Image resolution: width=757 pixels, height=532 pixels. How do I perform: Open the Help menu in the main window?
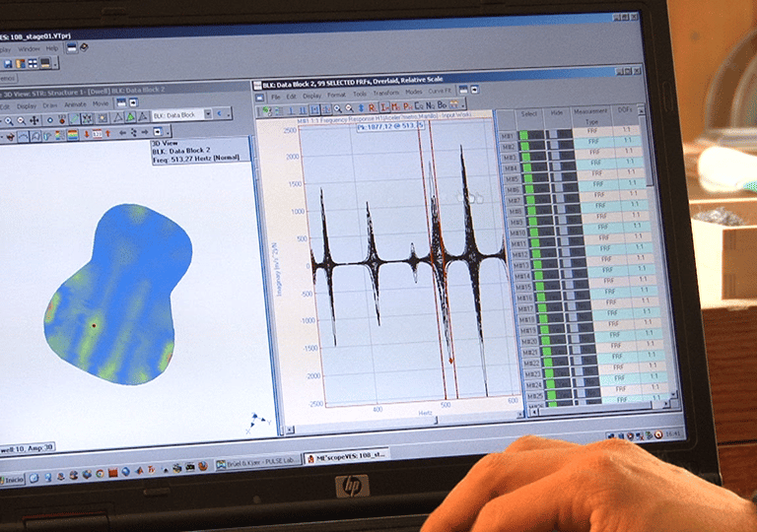[52, 48]
